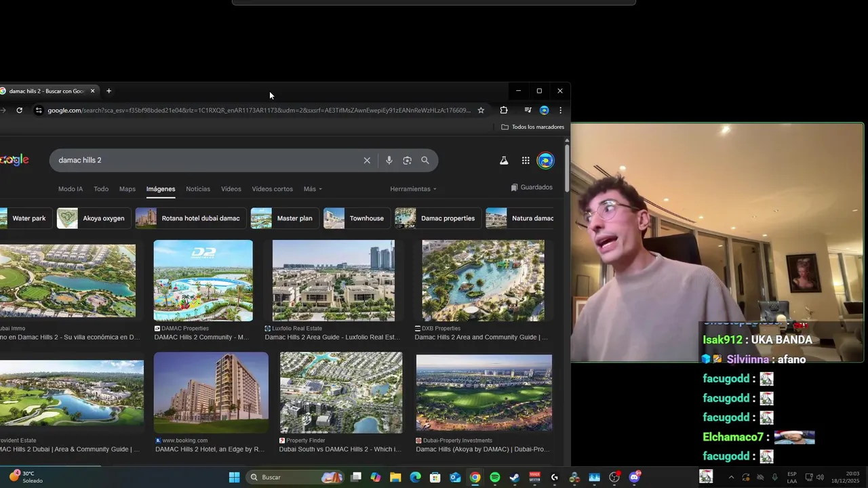The width and height of the screenshot is (868, 488).
Task: Open Microsoft Store from the taskbar
Action: click(x=435, y=477)
